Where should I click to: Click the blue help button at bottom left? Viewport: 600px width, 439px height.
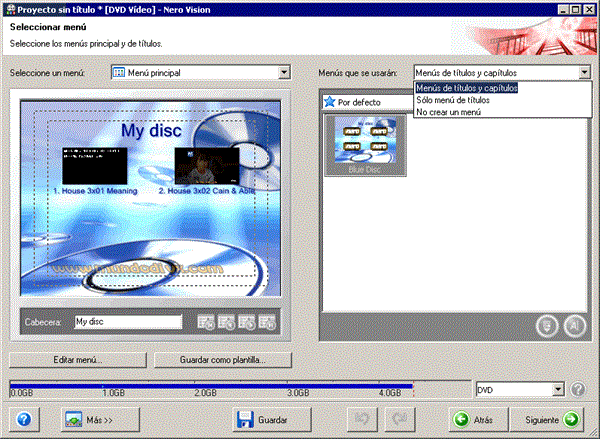click(23, 419)
